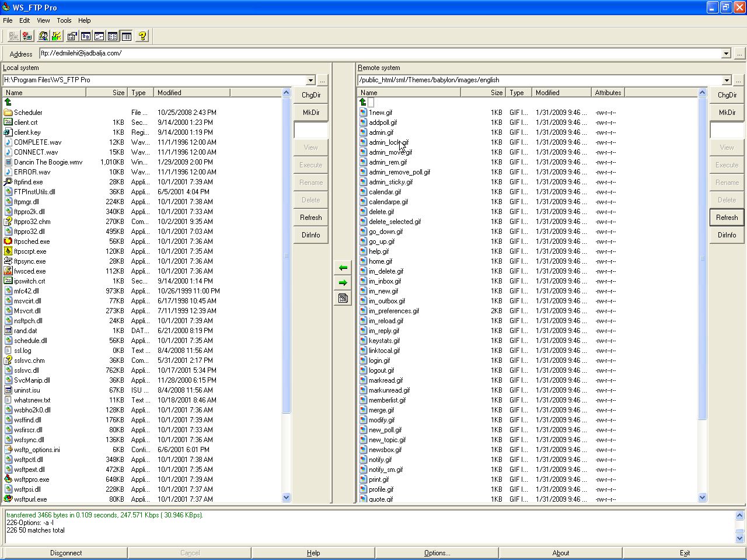Open the Tools menu
This screenshot has height=560, width=747.
[x=64, y=20]
